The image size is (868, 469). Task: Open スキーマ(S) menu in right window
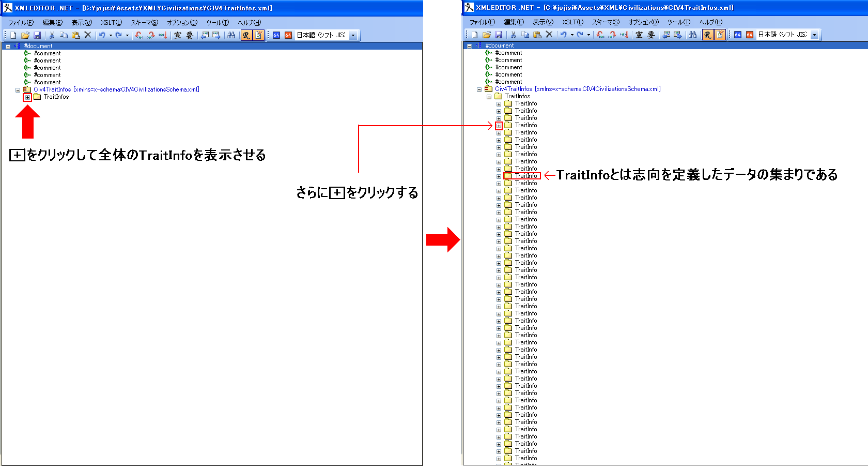(x=606, y=22)
